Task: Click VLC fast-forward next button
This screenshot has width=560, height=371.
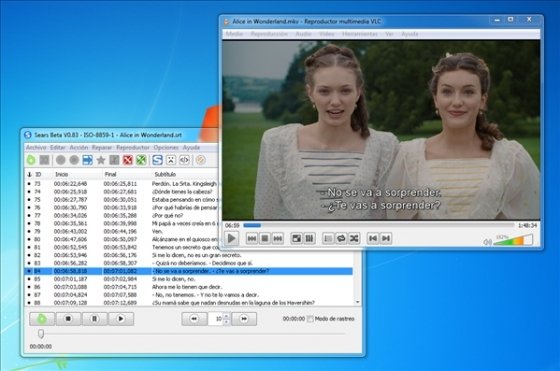Action: click(278, 238)
